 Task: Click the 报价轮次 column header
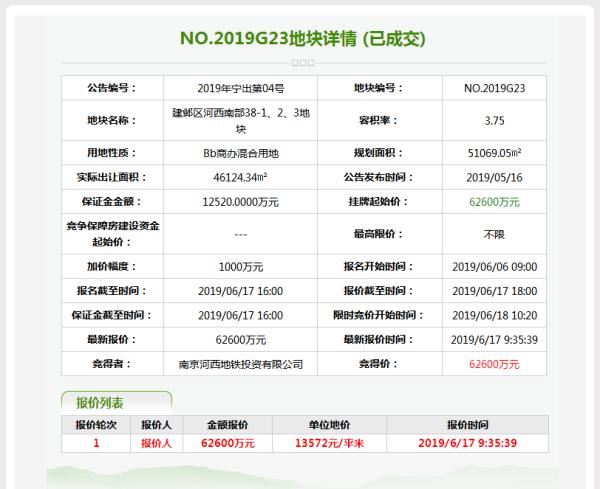(96, 425)
